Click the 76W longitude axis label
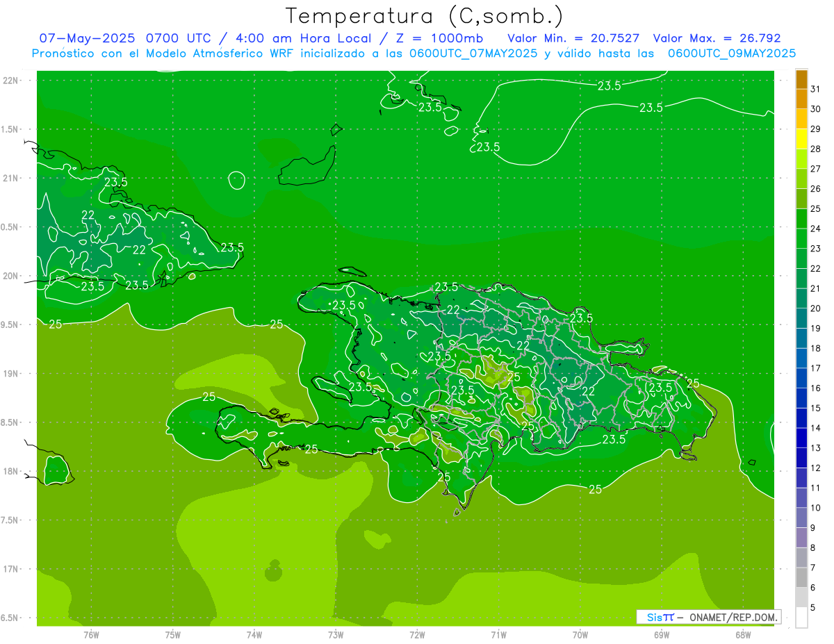Image resolution: width=834 pixels, height=644 pixels. 91,635
